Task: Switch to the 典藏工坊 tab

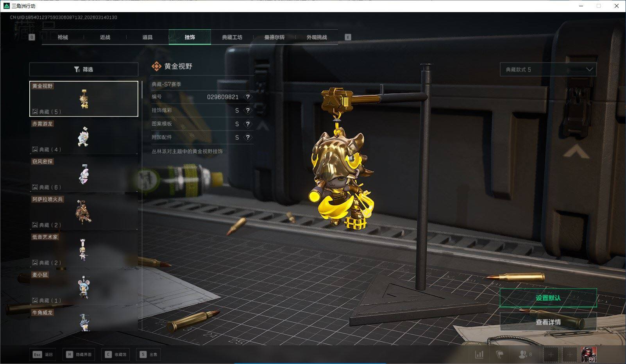Action: point(232,37)
